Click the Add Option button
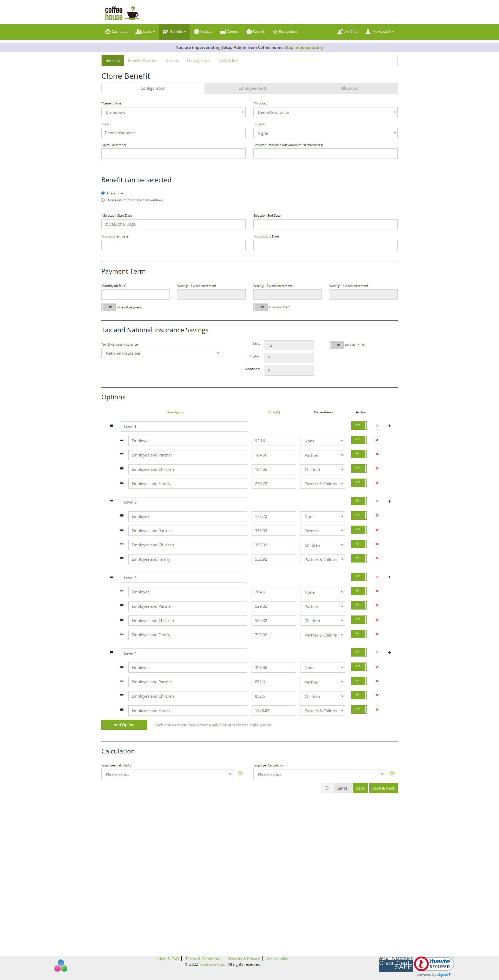The width and height of the screenshot is (499, 980). click(x=124, y=725)
